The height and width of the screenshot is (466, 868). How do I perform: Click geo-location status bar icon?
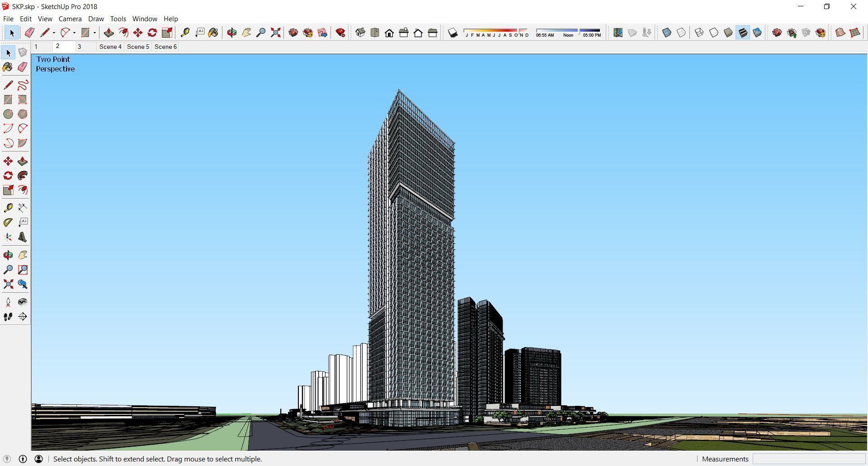pyautogui.click(x=7, y=459)
